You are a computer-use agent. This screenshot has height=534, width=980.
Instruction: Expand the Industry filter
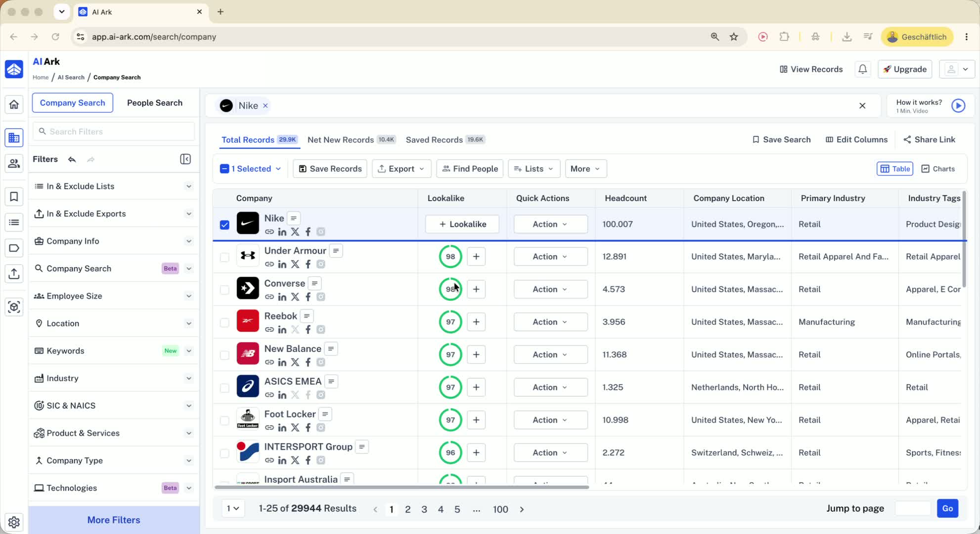tap(114, 378)
